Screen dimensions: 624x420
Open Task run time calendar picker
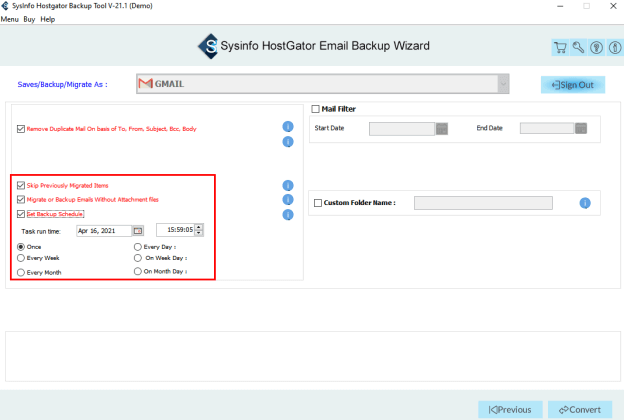(138, 231)
